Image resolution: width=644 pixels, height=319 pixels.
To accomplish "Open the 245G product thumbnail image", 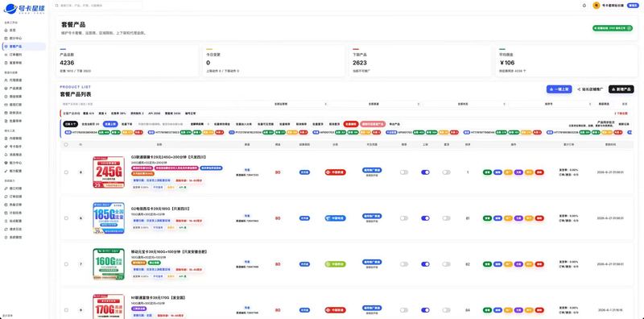I will [109, 172].
